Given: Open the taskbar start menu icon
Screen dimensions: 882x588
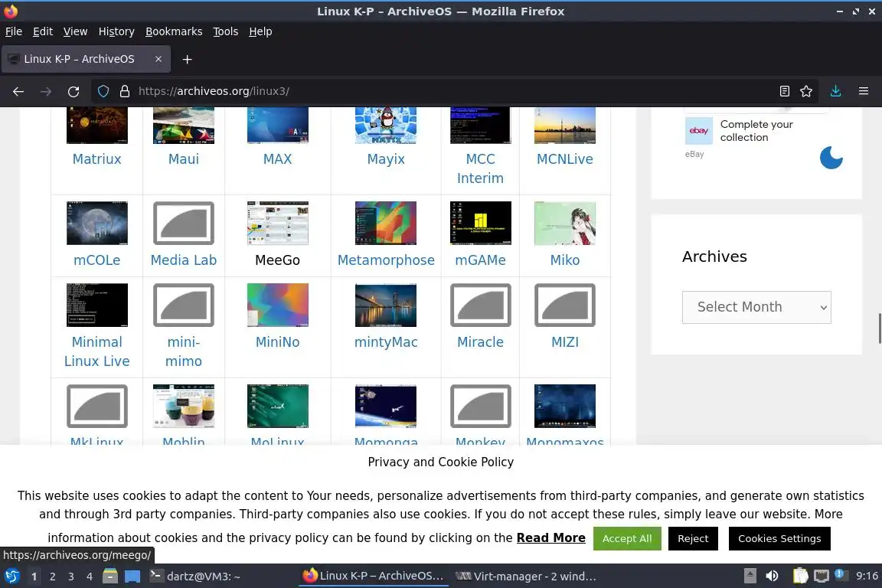Looking at the screenshot, I should (x=12, y=577).
